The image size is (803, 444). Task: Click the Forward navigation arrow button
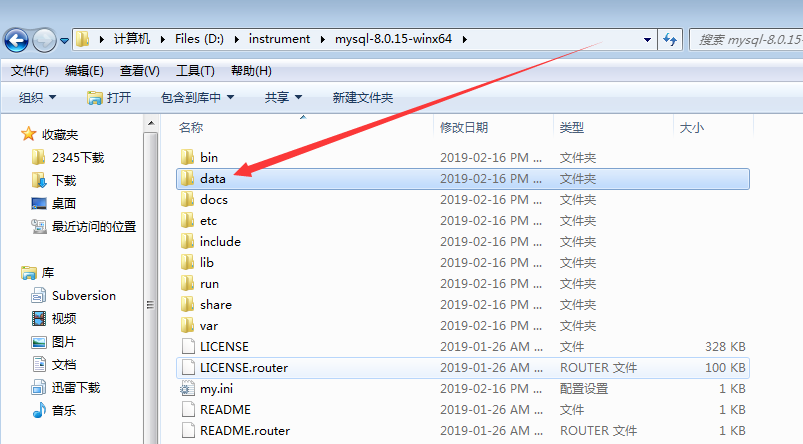click(x=45, y=40)
